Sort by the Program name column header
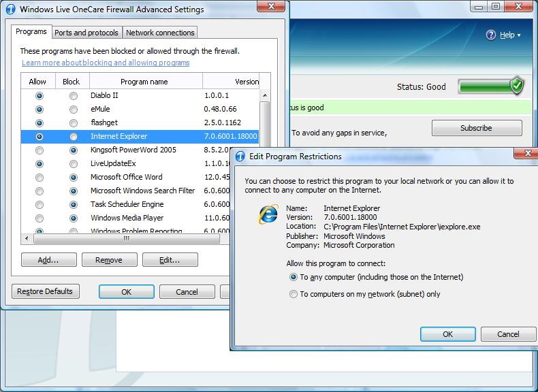This screenshot has width=538, height=392. point(144,82)
